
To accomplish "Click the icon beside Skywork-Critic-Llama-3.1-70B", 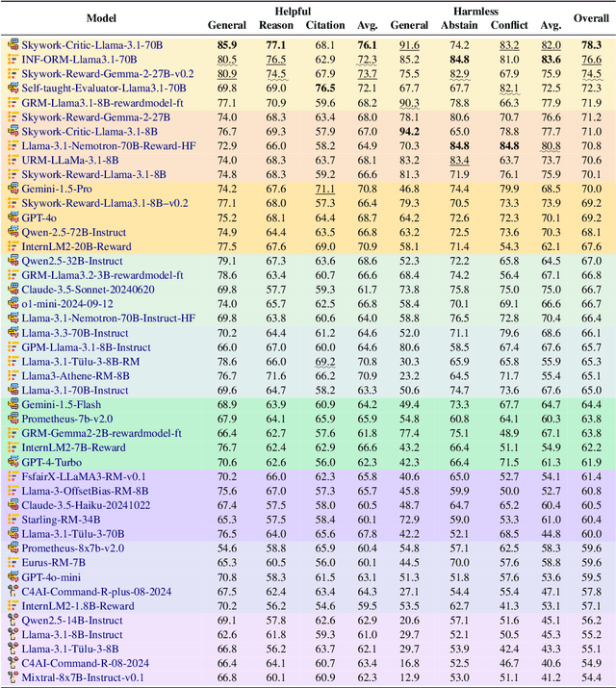I will pyautogui.click(x=13, y=45).
